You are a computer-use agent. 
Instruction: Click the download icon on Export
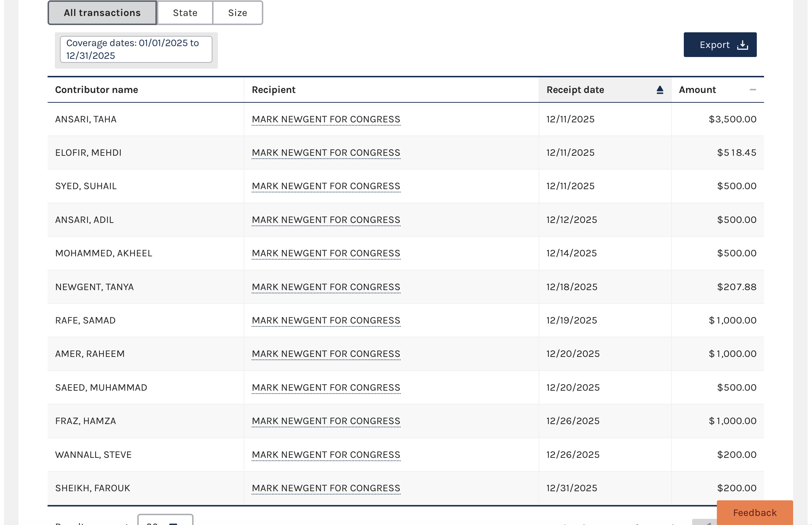[742, 45]
